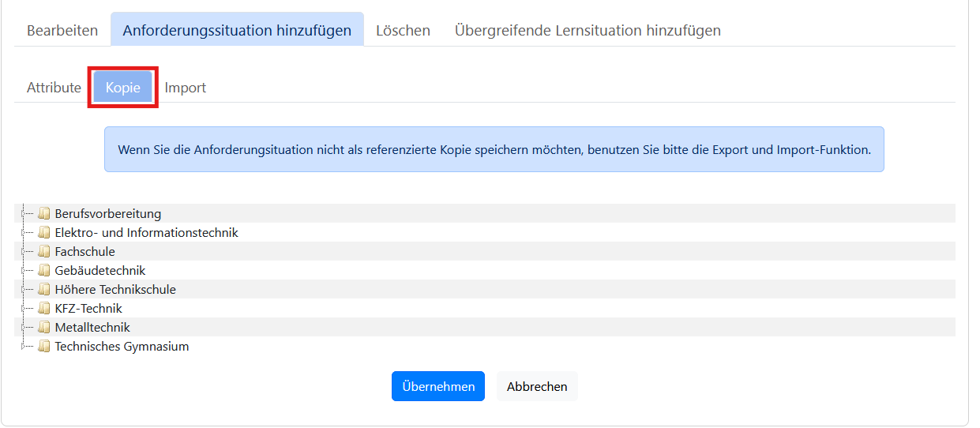Click the Berufsvorbereitung folder icon
980x428 pixels.
pos(44,213)
